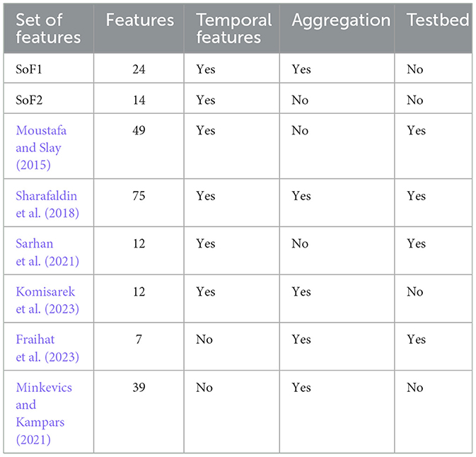476x457 pixels.
Task: Select the "Temporal features" column header
Action: tap(234, 28)
